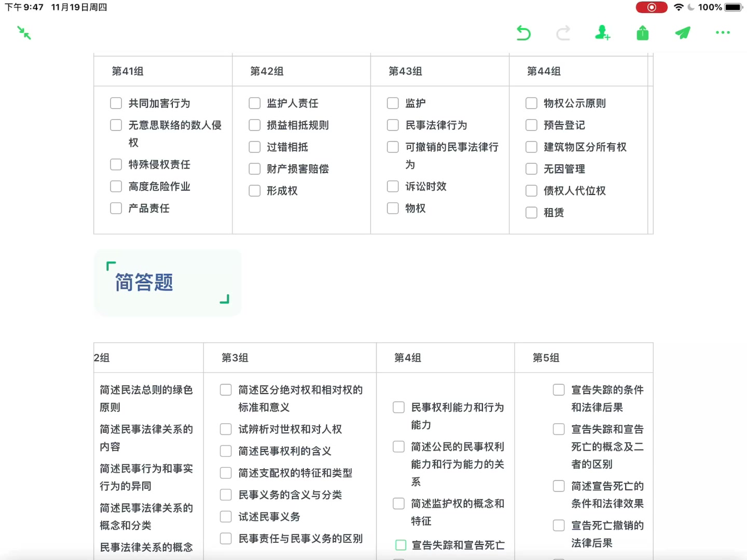Tick the 民事权利能力和行为能力 checkbox
The width and height of the screenshot is (747, 560).
399,407
